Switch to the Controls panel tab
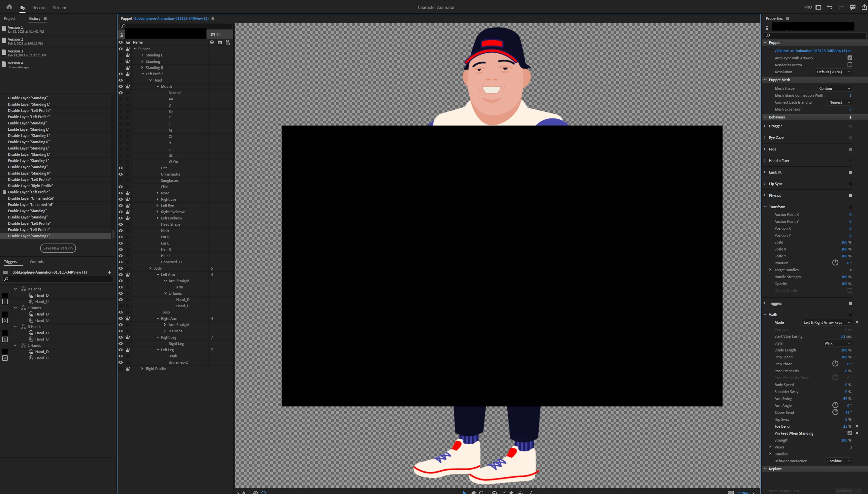The height and width of the screenshot is (494, 868). (37, 262)
